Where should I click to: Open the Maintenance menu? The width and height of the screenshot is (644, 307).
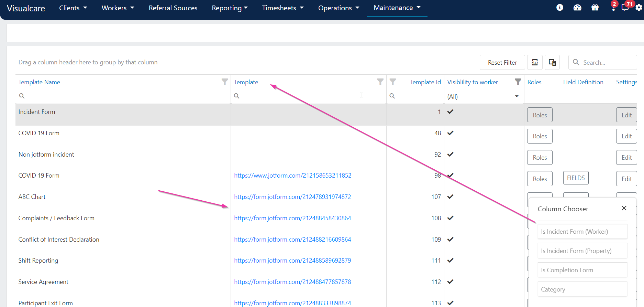[x=397, y=8]
